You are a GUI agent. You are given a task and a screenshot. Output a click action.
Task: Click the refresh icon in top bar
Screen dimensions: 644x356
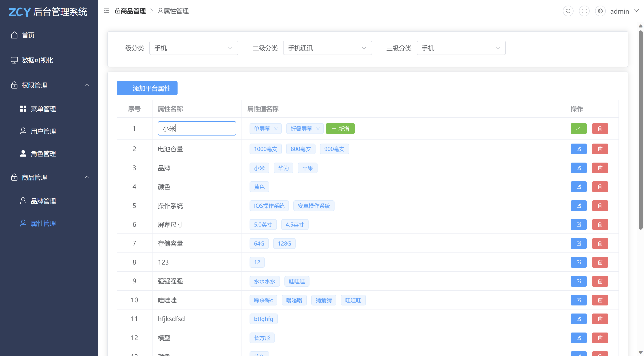coord(568,11)
